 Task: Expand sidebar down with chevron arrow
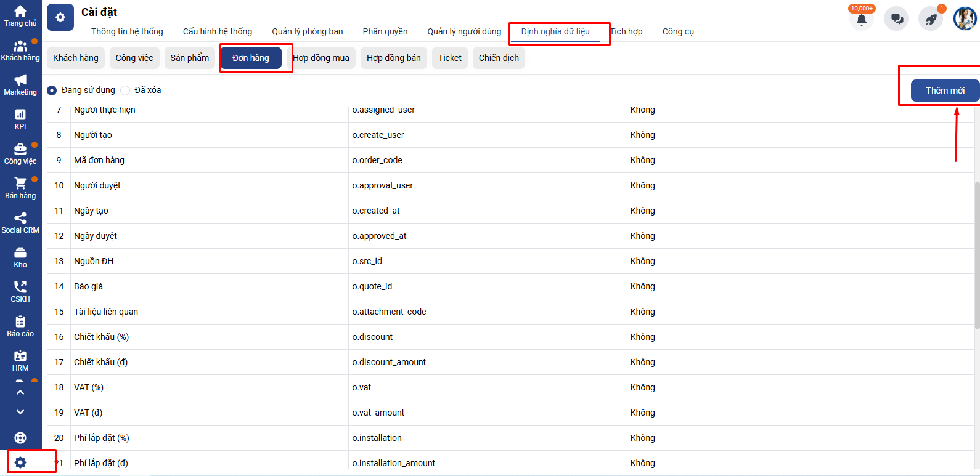tap(20, 412)
